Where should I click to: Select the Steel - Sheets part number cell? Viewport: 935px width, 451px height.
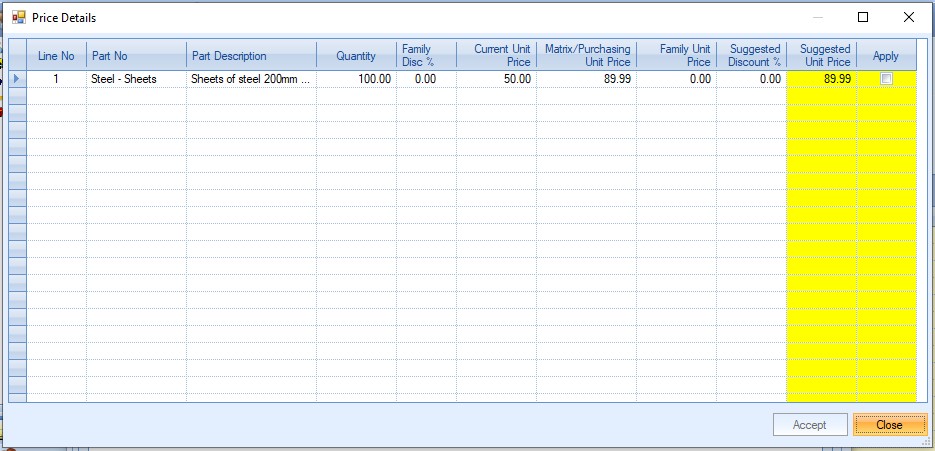pos(136,79)
